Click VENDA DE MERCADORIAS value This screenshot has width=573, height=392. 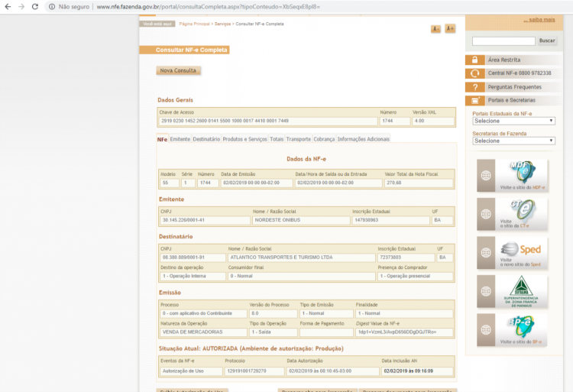193,332
